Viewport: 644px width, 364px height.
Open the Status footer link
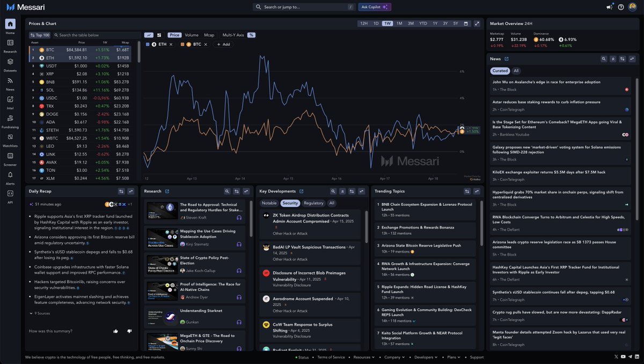pyautogui.click(x=303, y=357)
